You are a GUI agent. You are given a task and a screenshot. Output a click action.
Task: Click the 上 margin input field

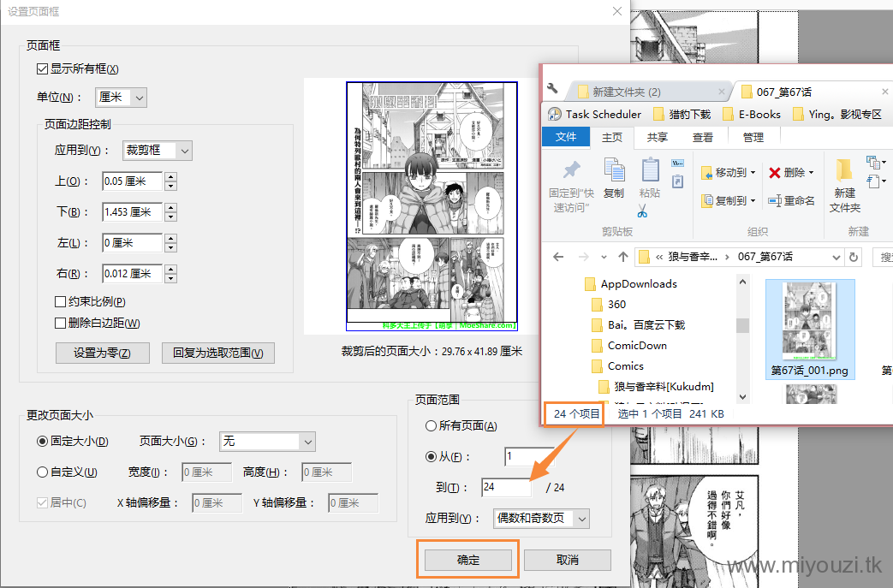point(132,181)
